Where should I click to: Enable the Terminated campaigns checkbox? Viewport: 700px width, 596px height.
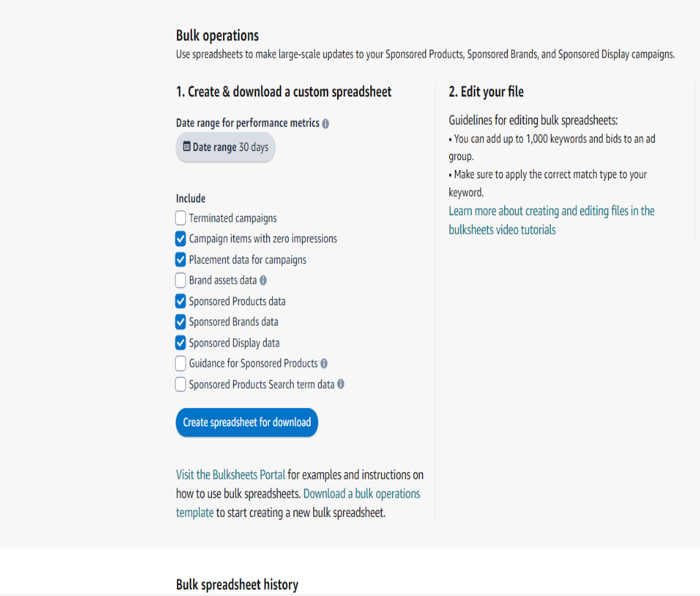tap(180, 218)
